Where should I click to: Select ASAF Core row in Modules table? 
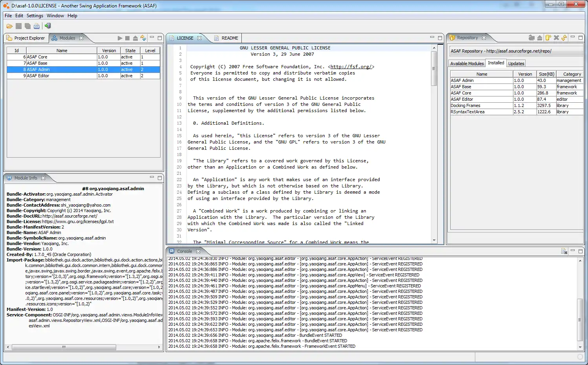(x=83, y=57)
